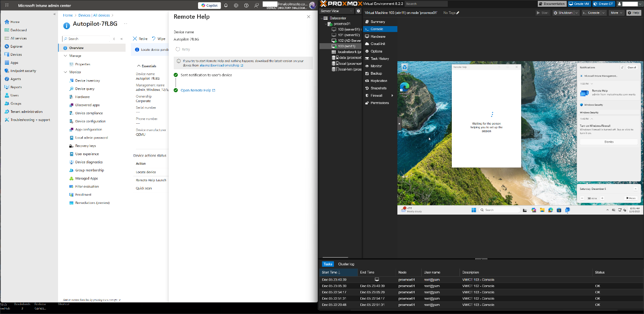Edit VM tags using the pencil icon
The image size is (644, 314).
(458, 13)
